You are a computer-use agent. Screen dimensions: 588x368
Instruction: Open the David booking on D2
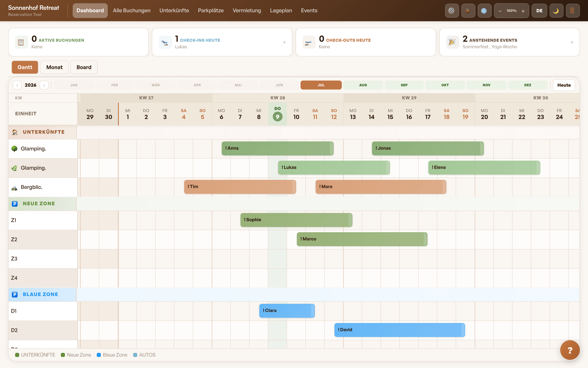pos(400,330)
